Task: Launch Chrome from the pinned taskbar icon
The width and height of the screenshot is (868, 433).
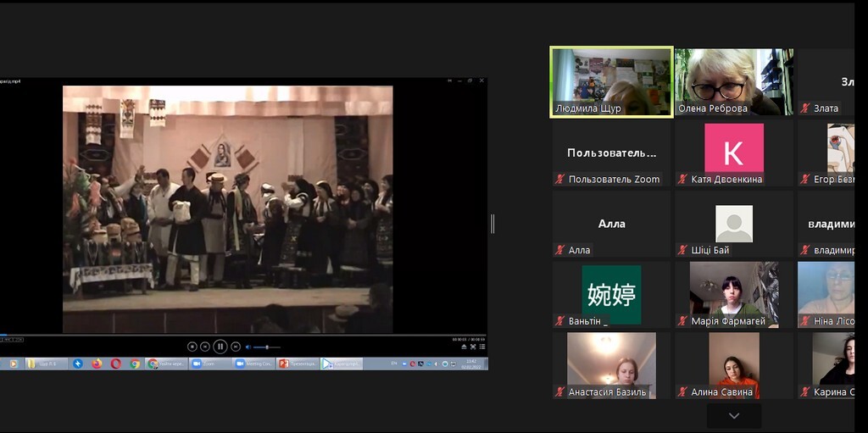Action: click(135, 364)
